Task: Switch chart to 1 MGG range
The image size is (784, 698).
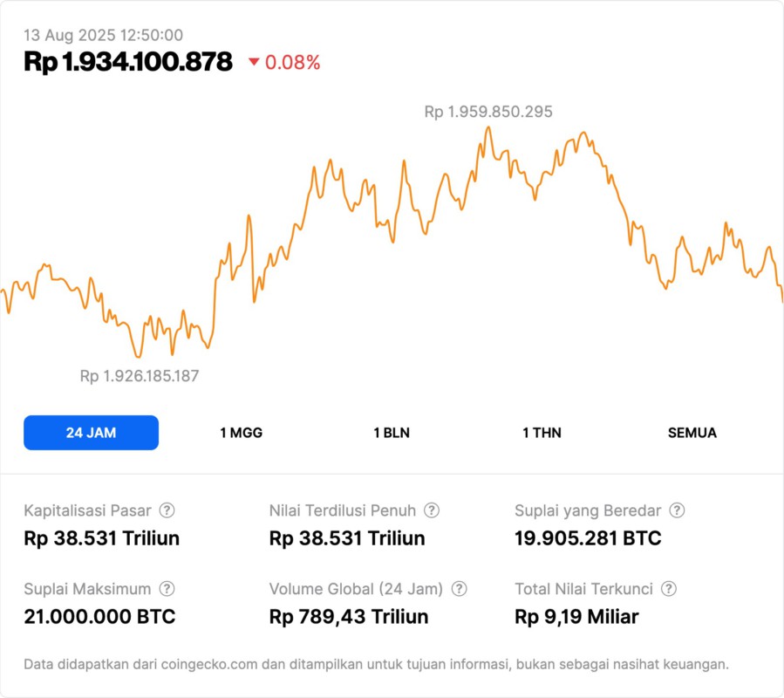Action: click(241, 433)
